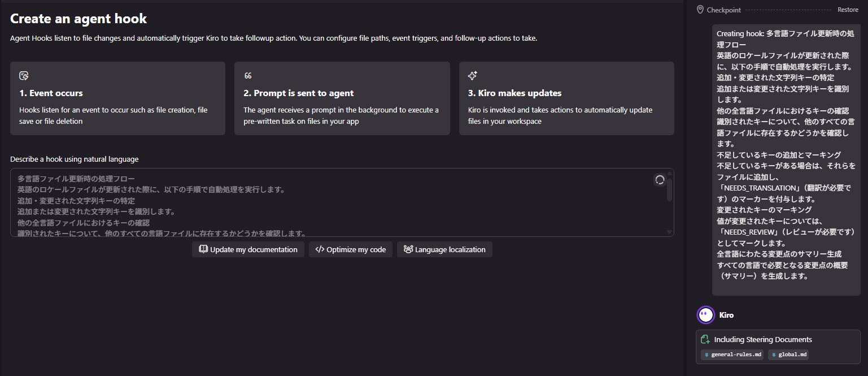Viewport: 868px width, 376px height.
Task: Click the quote icon above Prompt heading
Action: (248, 76)
